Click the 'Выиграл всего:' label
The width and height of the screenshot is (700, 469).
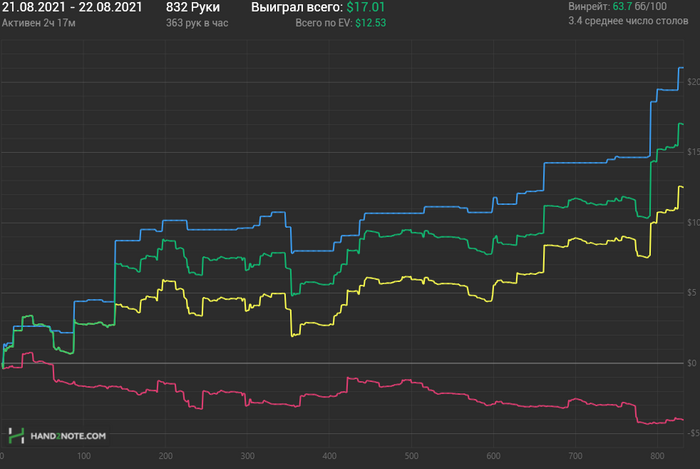[297, 7]
